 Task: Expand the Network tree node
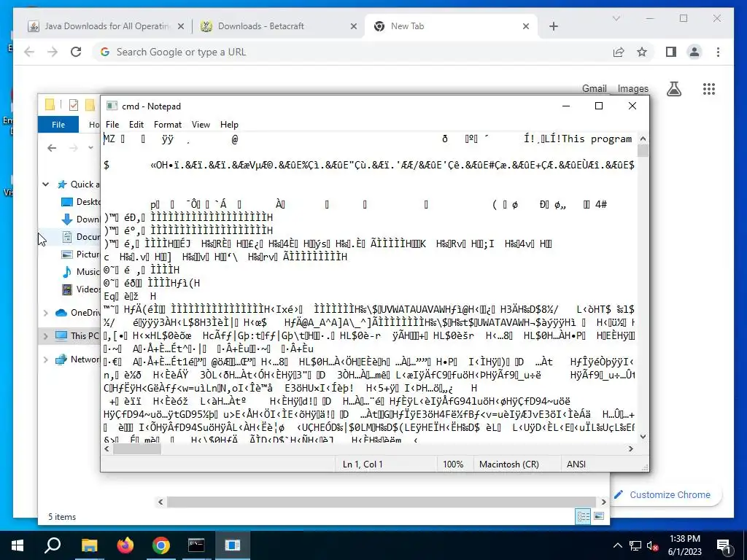[x=46, y=359]
